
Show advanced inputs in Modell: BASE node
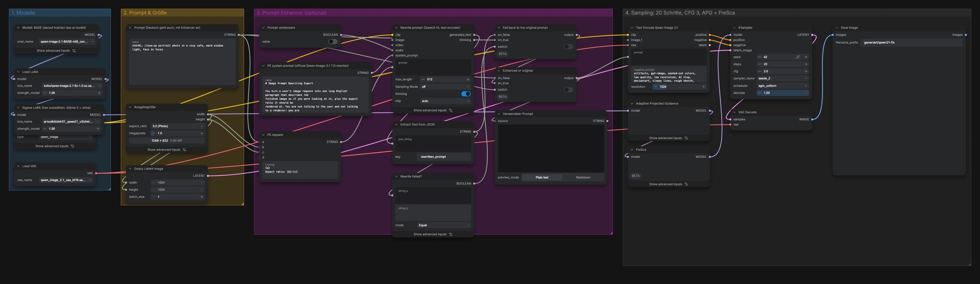tap(56, 51)
